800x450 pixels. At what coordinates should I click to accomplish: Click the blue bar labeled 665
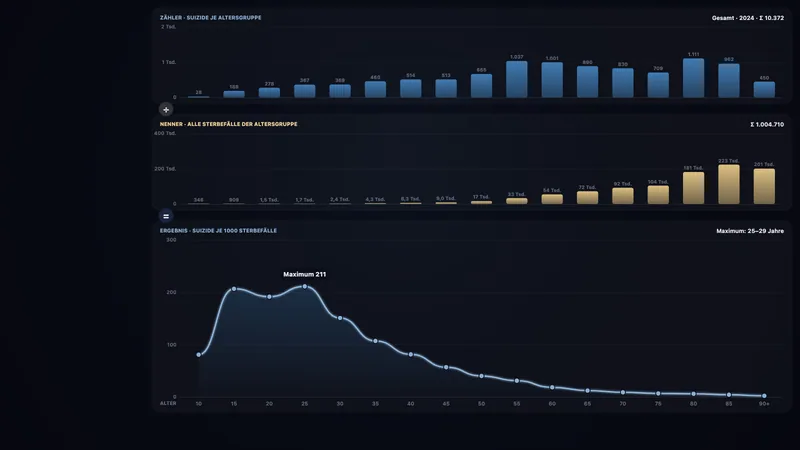pyautogui.click(x=481, y=86)
